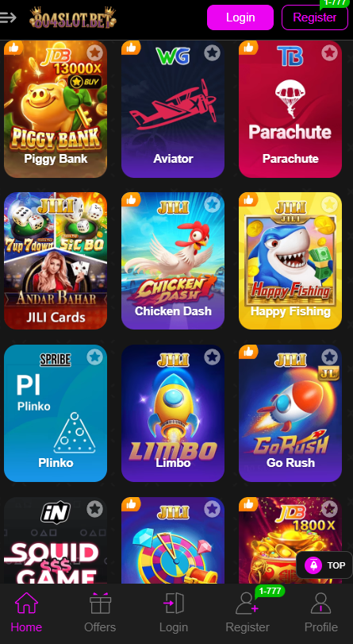This screenshot has width=353, height=644.
Task: Go to the Home tab
Action: click(x=26, y=612)
